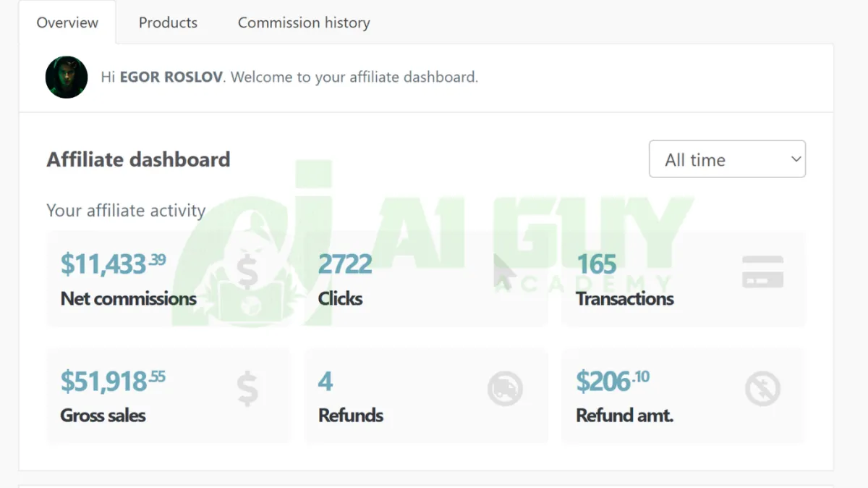Click the dollar icon in Net commissions card

click(x=247, y=272)
